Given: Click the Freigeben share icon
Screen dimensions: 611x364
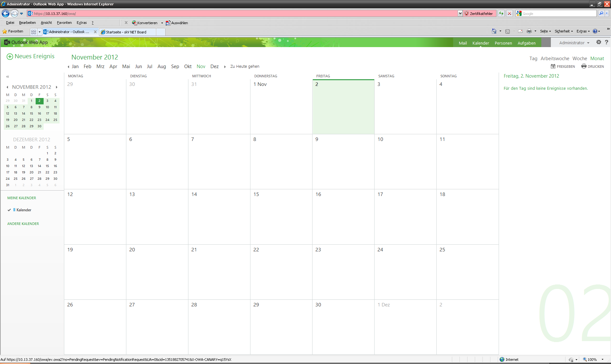Looking at the screenshot, I should click(x=553, y=66).
